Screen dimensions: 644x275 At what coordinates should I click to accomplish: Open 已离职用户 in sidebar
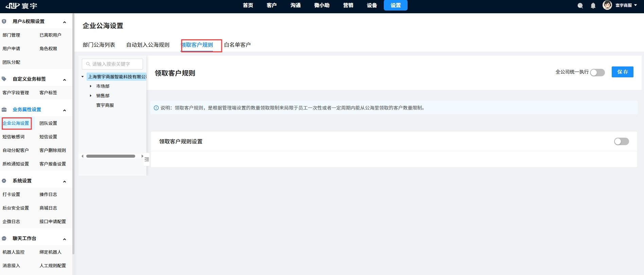(50, 35)
